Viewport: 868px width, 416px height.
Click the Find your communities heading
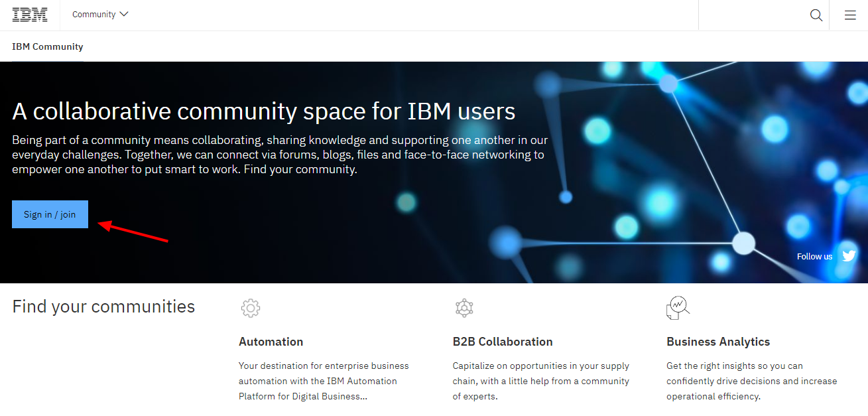click(x=103, y=306)
